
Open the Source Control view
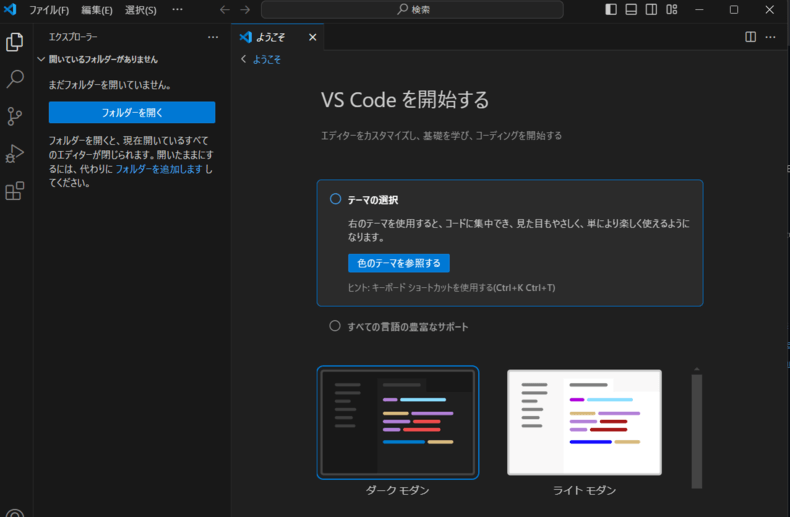click(x=15, y=116)
